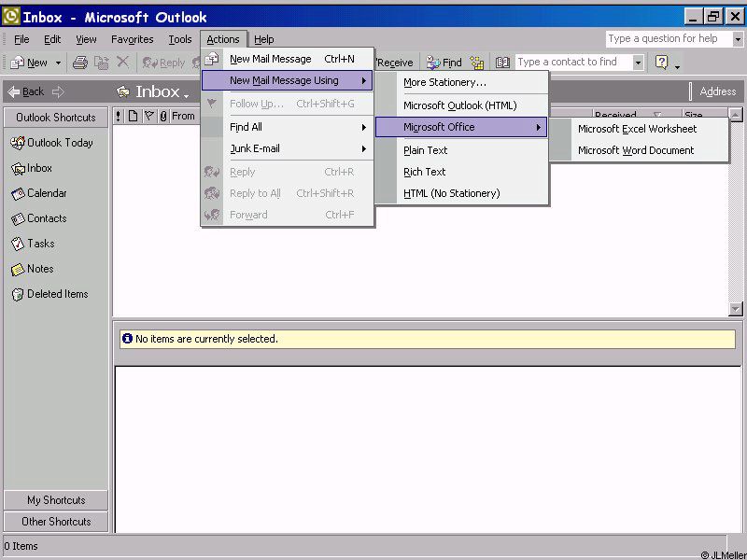Open the help question dropdown arrow
This screenshot has width=747, height=560.
pos(738,39)
